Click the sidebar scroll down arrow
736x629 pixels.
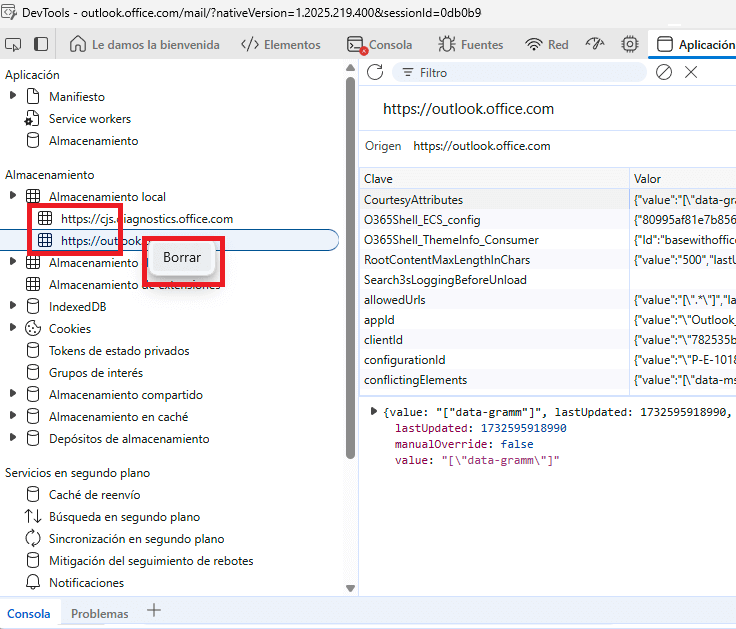[350, 588]
